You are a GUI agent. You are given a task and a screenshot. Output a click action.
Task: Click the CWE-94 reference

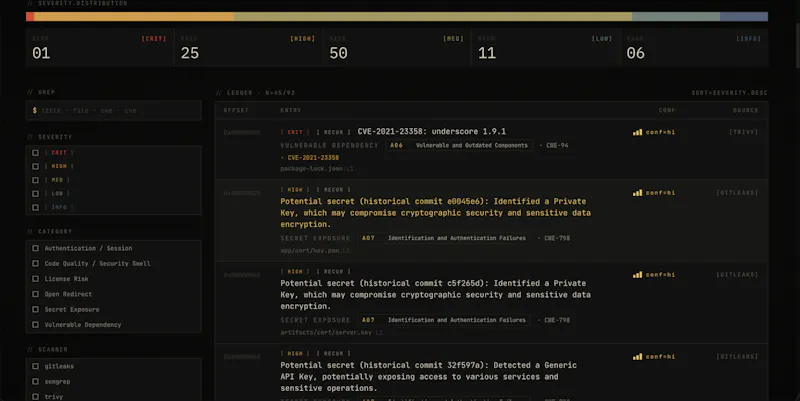557,145
